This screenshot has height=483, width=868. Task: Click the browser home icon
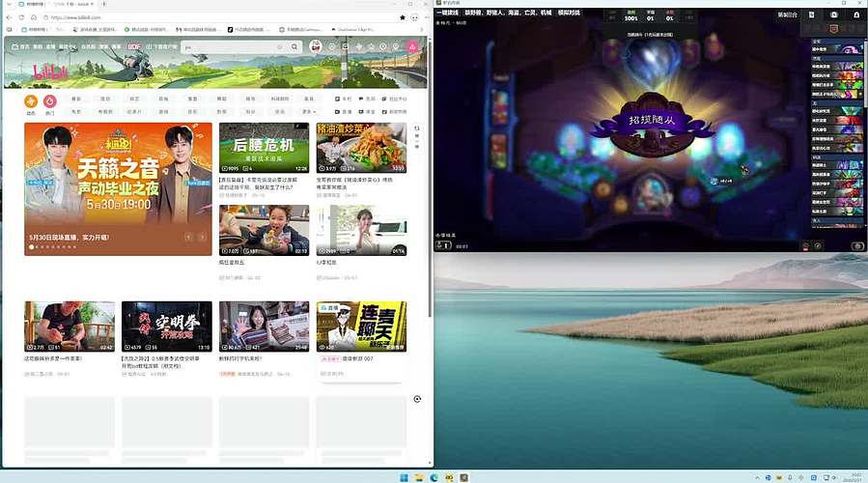point(33,17)
